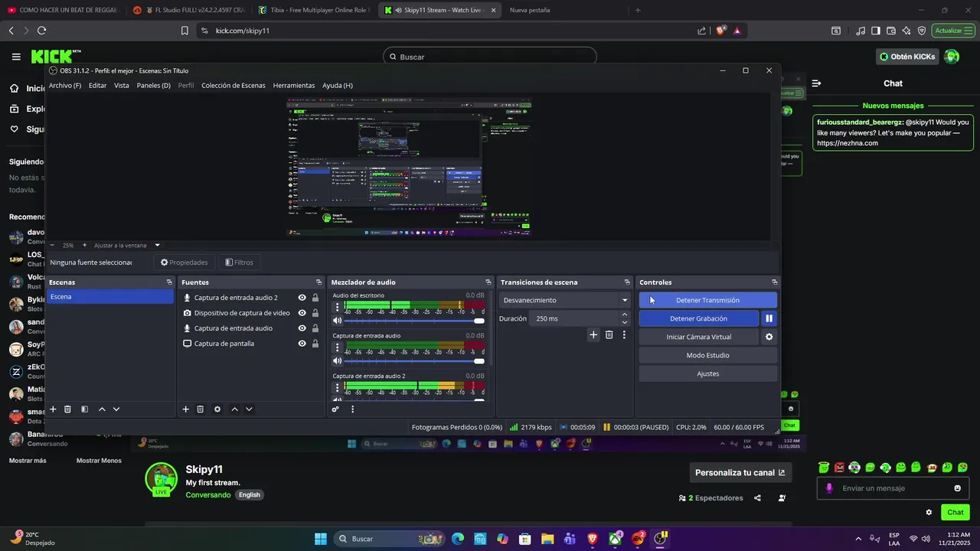This screenshot has height=551, width=980.
Task: Open Propiedades for the source
Action: point(185,262)
